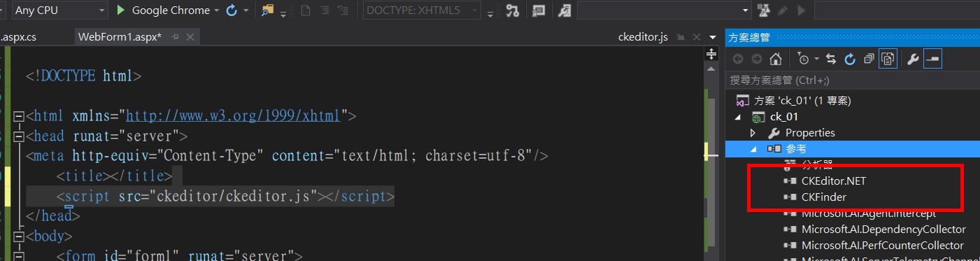Toggle Show All Files in Solution Explorer
This screenshot has width=980, height=261.
pos(888,59)
